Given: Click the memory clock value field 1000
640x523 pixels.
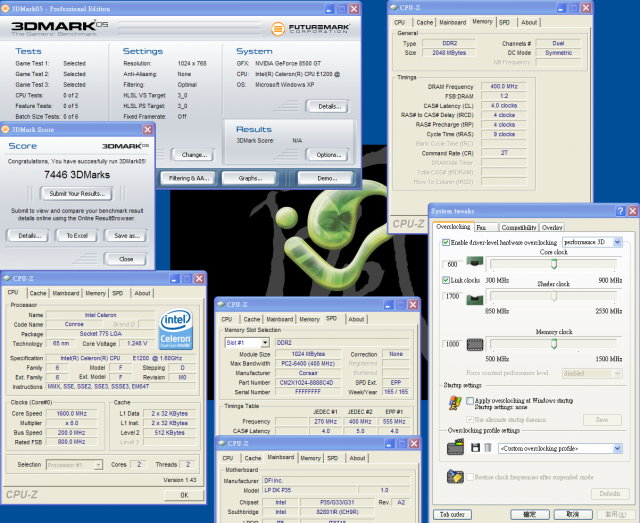Looking at the screenshot, I should (452, 344).
